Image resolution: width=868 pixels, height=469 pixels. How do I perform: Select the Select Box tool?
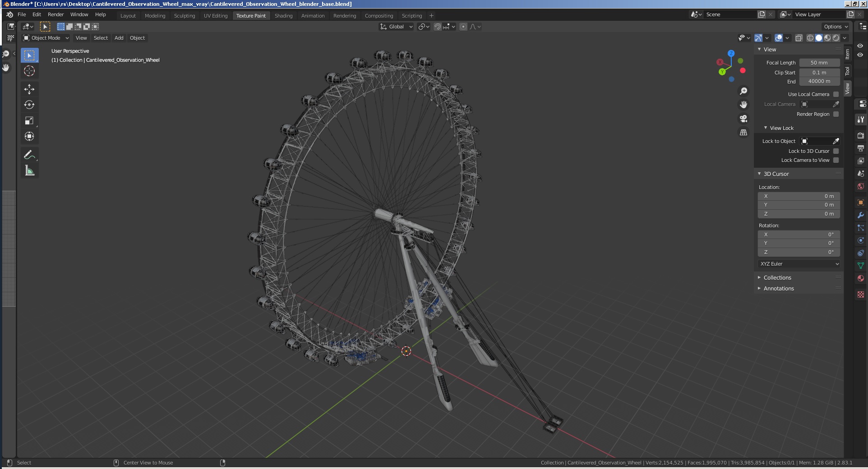coord(29,55)
